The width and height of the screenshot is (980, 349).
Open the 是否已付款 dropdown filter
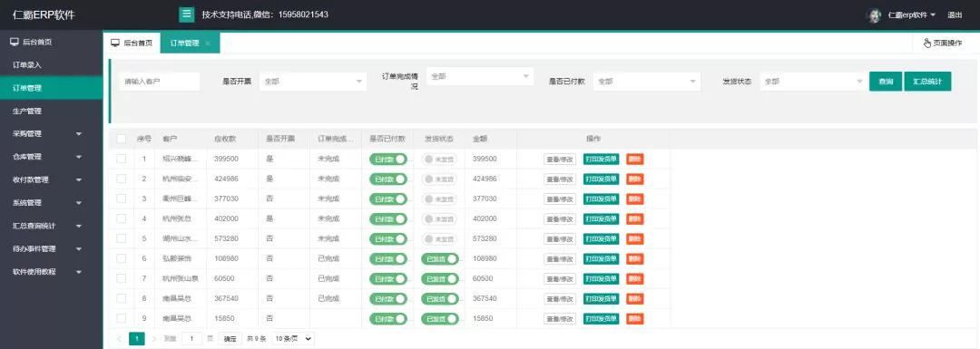tap(647, 82)
